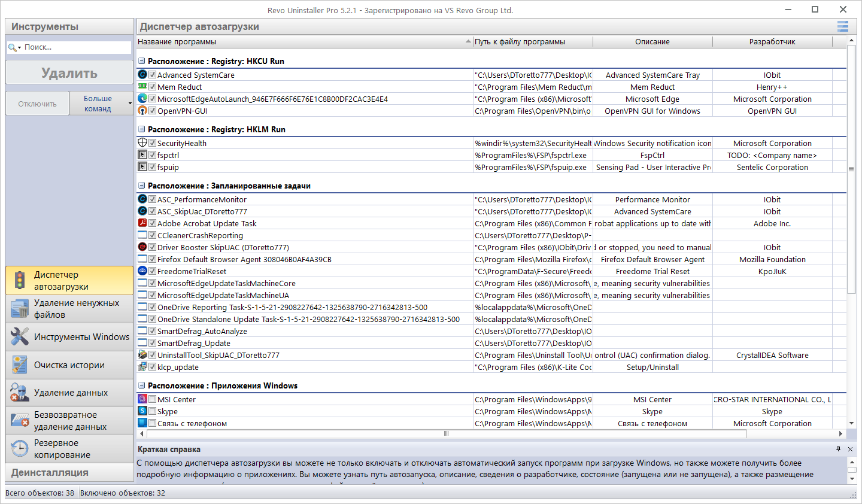The height and width of the screenshot is (504, 862).
Task: Click the MicrosoftEdgeAutoLaunch Edge icon
Action: tap(142, 99)
